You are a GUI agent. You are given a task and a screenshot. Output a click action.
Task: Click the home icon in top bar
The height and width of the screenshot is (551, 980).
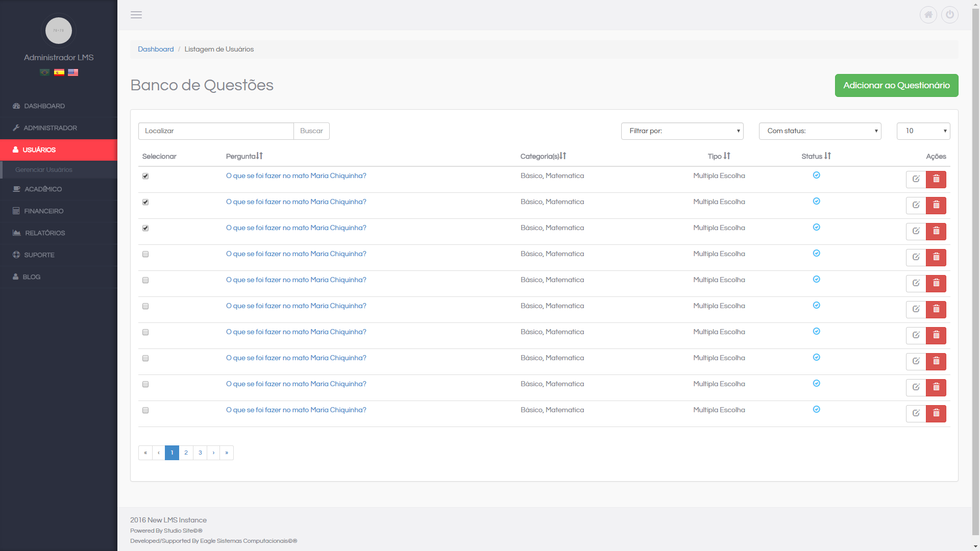(928, 15)
